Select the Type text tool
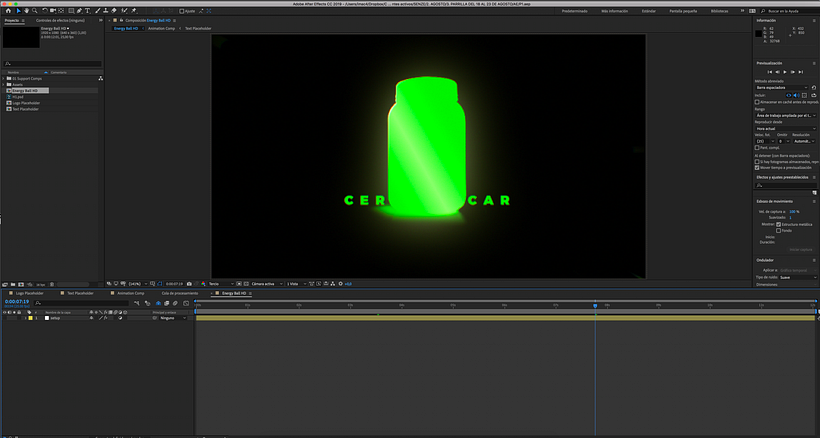Viewport: 820px width, 438px height. click(87, 10)
